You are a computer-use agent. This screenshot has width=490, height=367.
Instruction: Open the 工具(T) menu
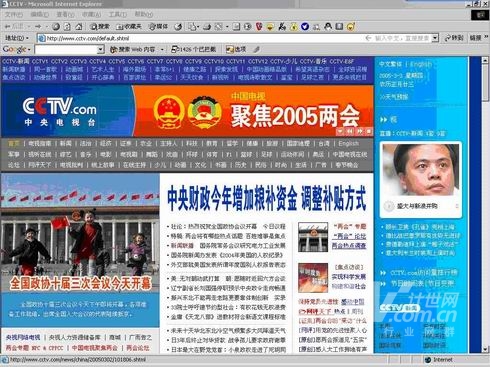point(118,14)
